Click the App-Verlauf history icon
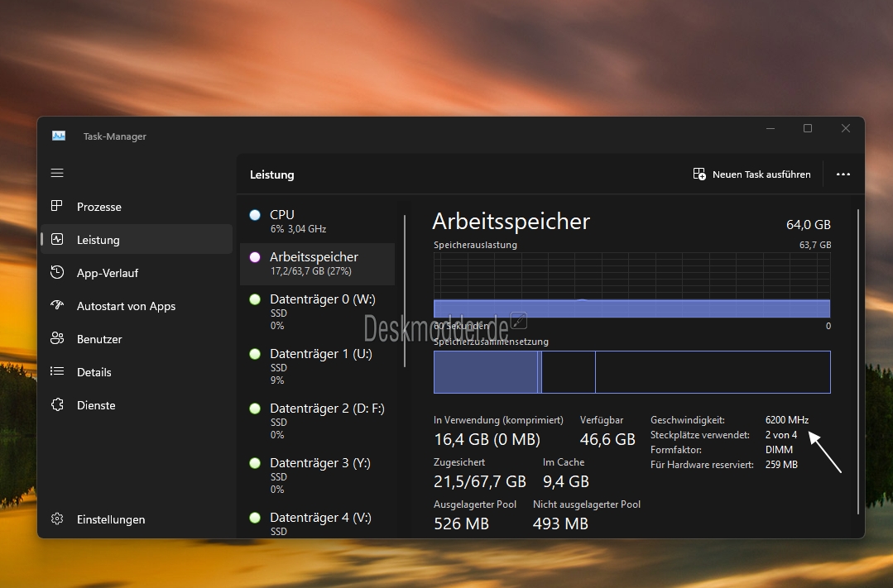893x588 pixels. click(x=57, y=273)
